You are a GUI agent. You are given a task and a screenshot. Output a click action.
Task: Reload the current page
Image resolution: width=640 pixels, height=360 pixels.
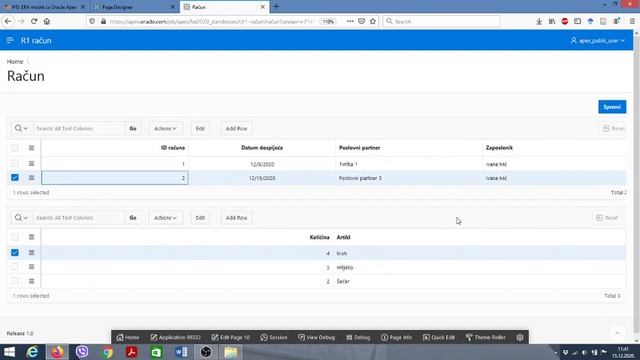click(34, 21)
